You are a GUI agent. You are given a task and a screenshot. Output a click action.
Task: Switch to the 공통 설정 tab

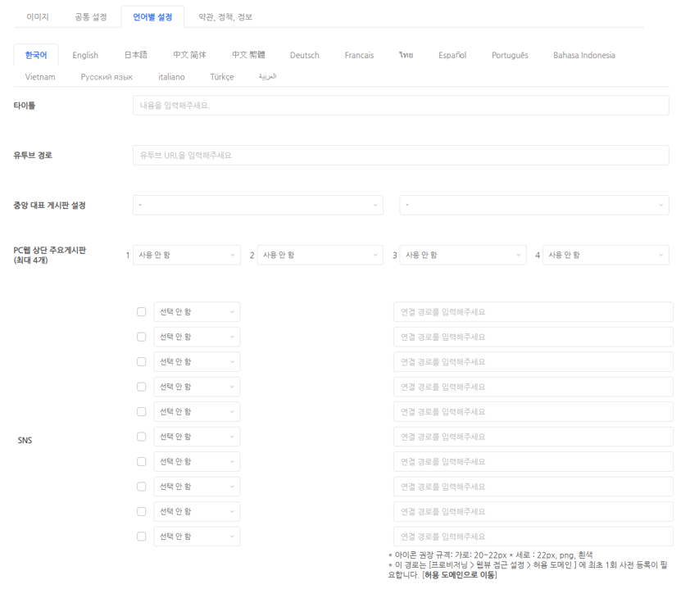pos(90,16)
